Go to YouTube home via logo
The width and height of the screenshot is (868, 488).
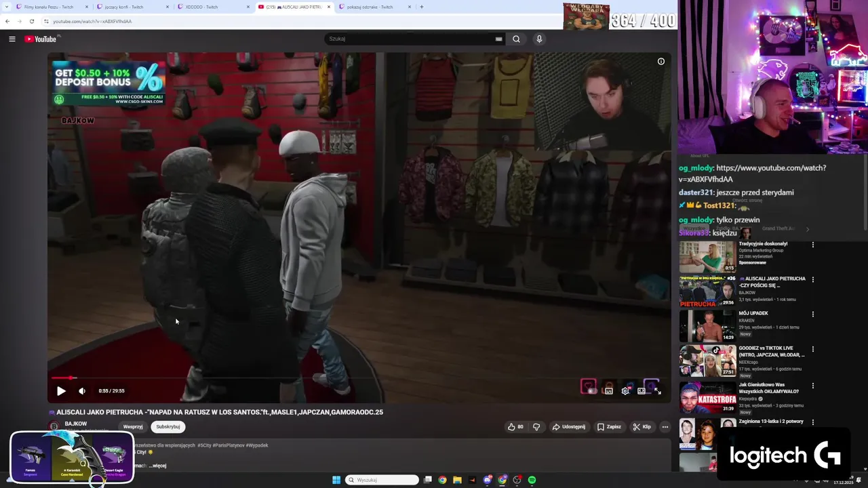[41, 39]
